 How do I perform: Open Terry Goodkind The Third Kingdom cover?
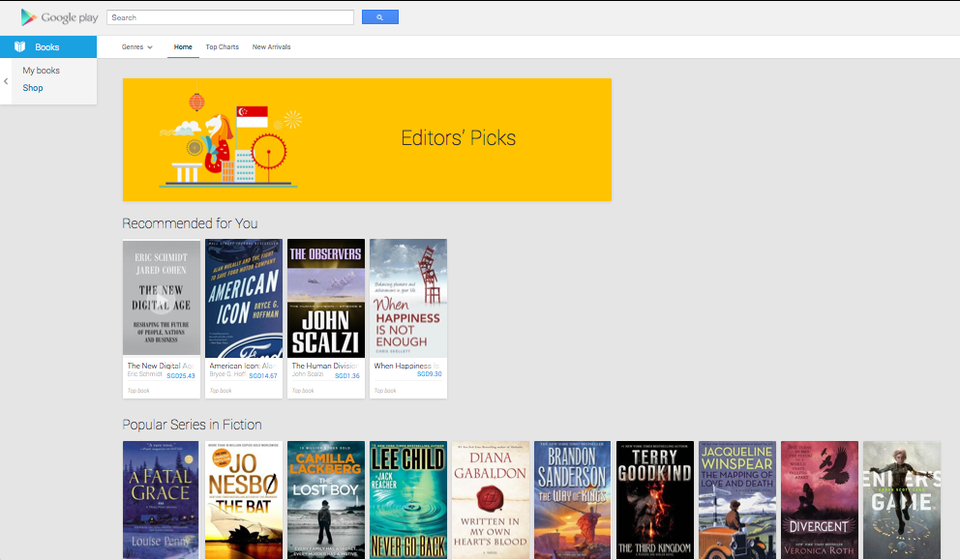[655, 500]
